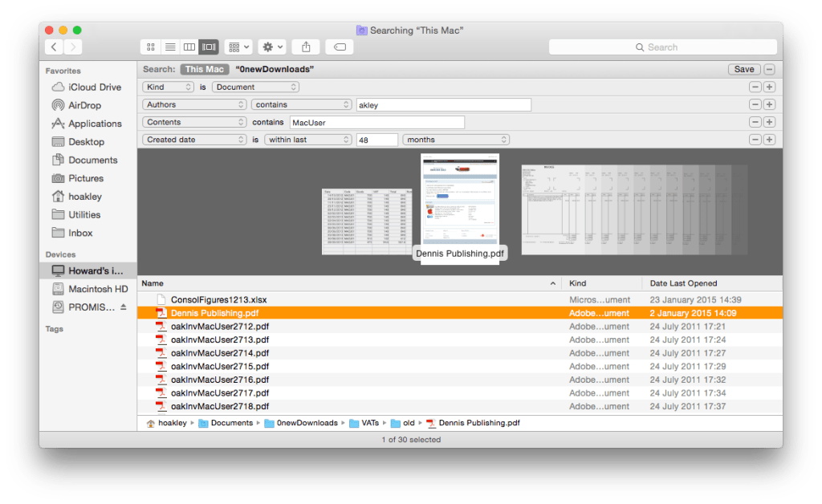The height and width of the screenshot is (504, 822).
Task: Open the months time unit dropdown
Action: click(455, 140)
